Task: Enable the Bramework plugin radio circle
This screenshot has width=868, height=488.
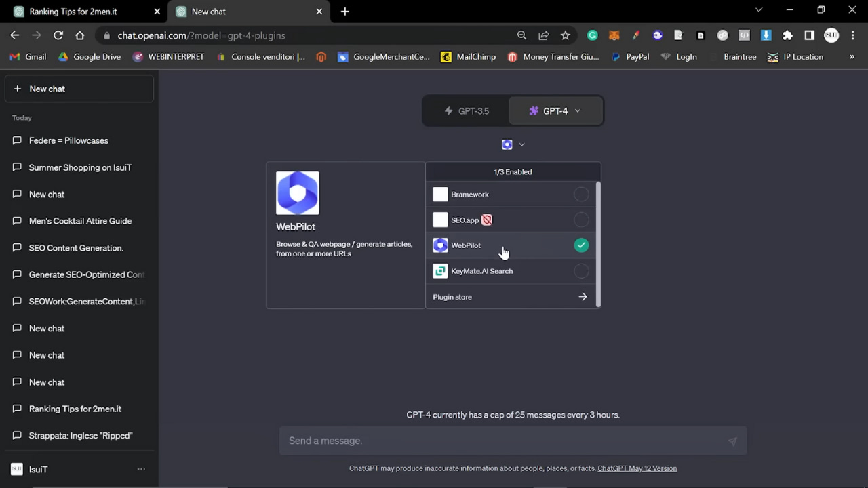Action: coord(581,195)
